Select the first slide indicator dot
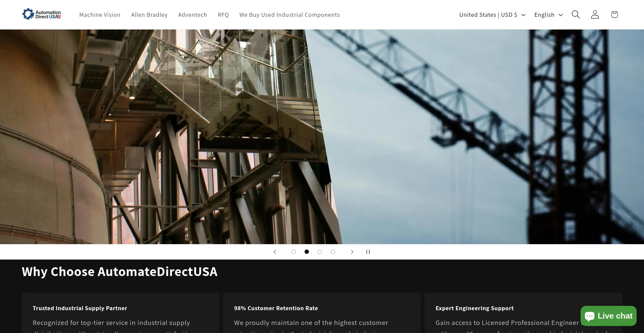Image resolution: width=644 pixels, height=333 pixels. [293, 252]
